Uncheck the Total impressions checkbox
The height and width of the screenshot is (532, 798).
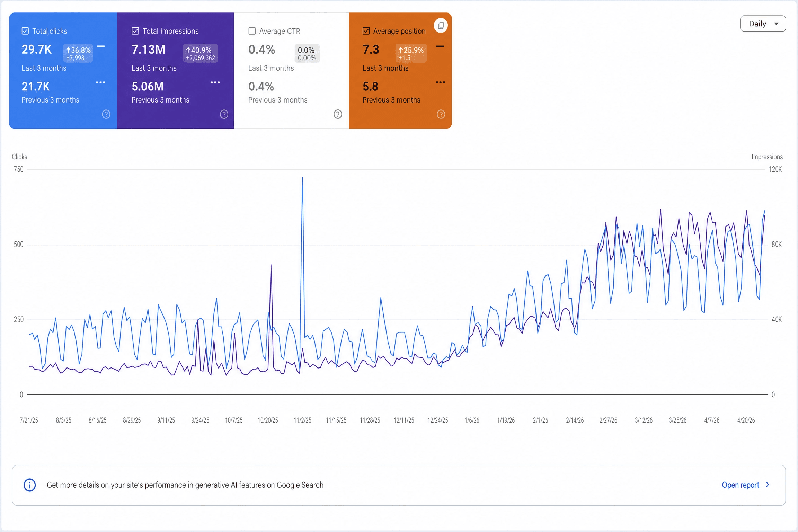coord(135,31)
